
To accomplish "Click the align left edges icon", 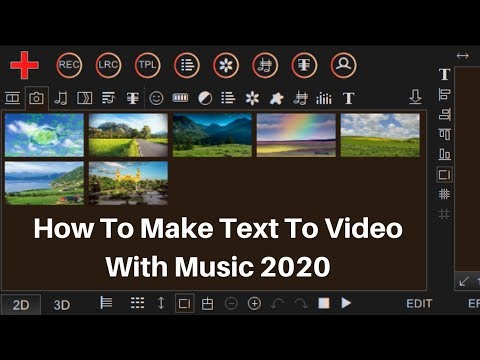I will point(445,94).
